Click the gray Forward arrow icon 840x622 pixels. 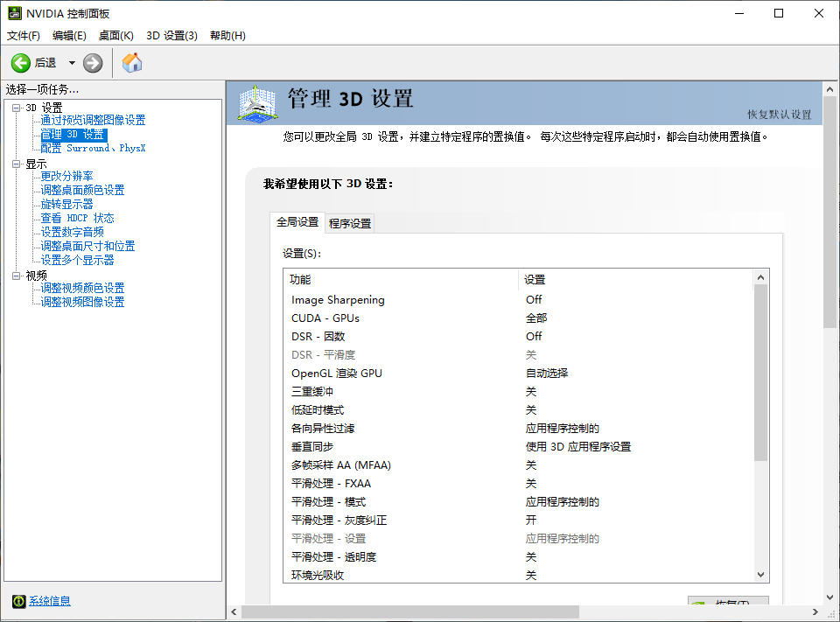93,63
